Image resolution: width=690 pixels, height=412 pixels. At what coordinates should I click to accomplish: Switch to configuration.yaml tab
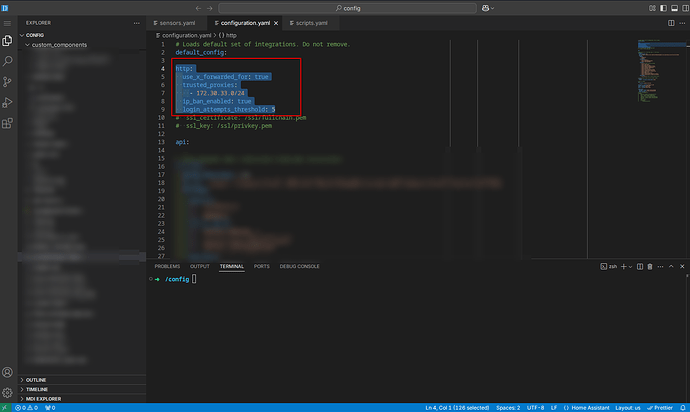(x=245, y=23)
